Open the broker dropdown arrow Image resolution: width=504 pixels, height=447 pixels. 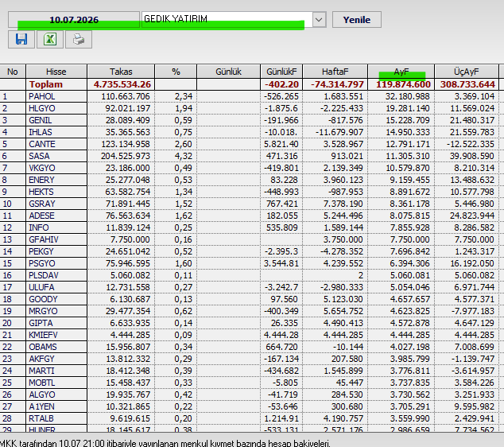(x=319, y=20)
